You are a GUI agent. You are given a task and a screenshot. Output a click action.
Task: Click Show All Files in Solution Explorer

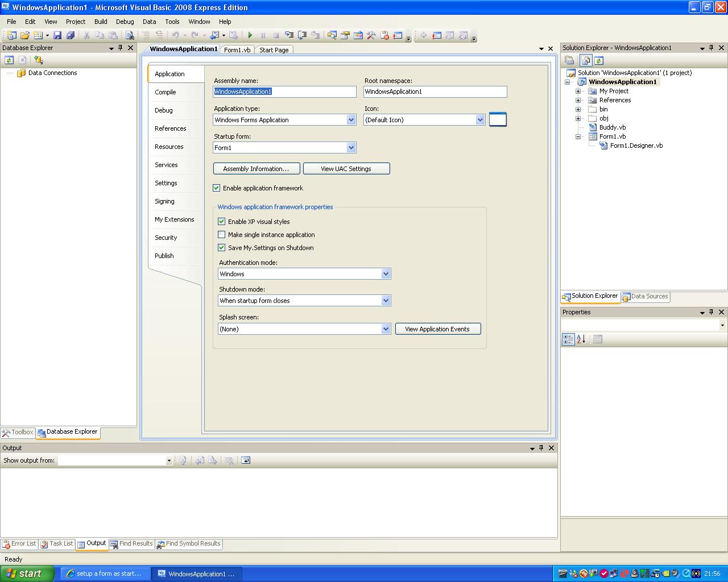586,60
